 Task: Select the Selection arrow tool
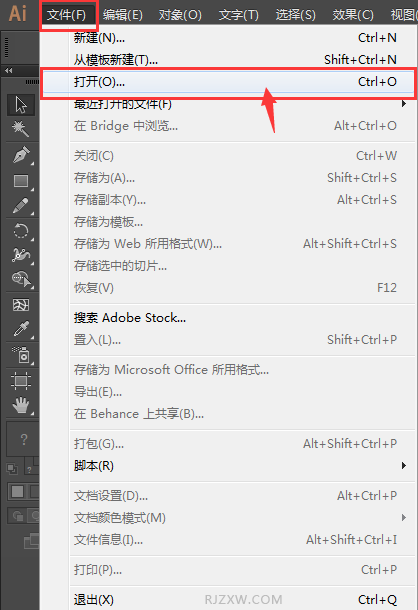[21, 105]
